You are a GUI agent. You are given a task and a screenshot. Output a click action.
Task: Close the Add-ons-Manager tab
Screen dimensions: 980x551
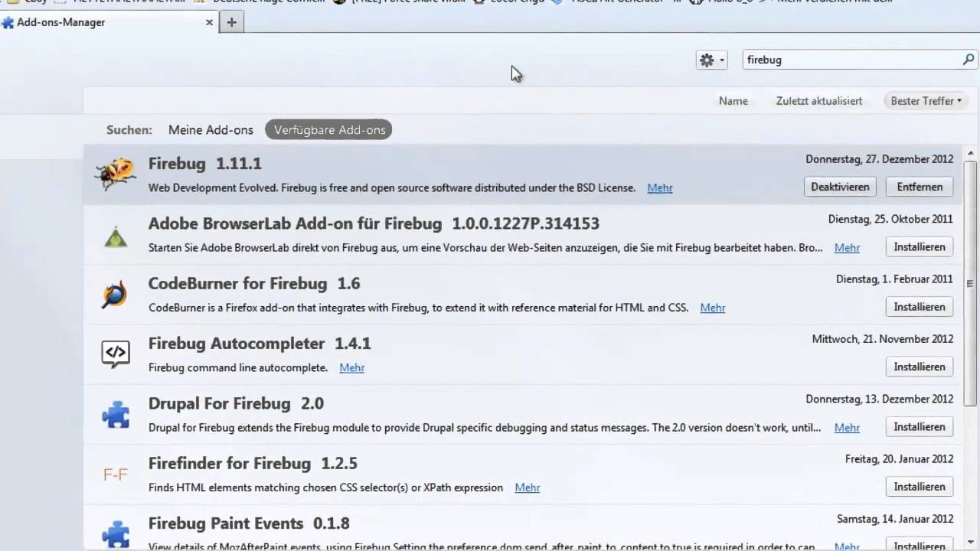(x=209, y=22)
